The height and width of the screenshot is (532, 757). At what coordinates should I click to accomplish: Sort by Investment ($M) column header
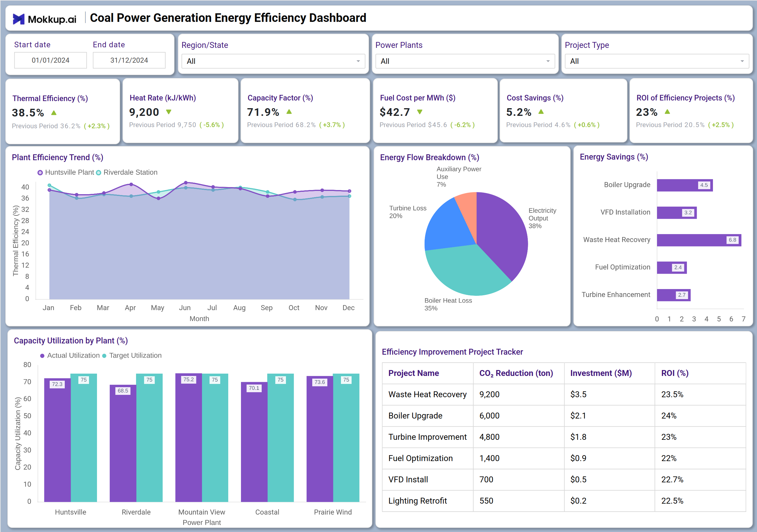[601, 373]
